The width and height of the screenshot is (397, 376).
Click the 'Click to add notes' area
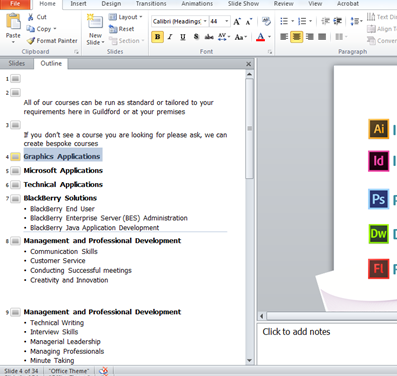coord(327,344)
